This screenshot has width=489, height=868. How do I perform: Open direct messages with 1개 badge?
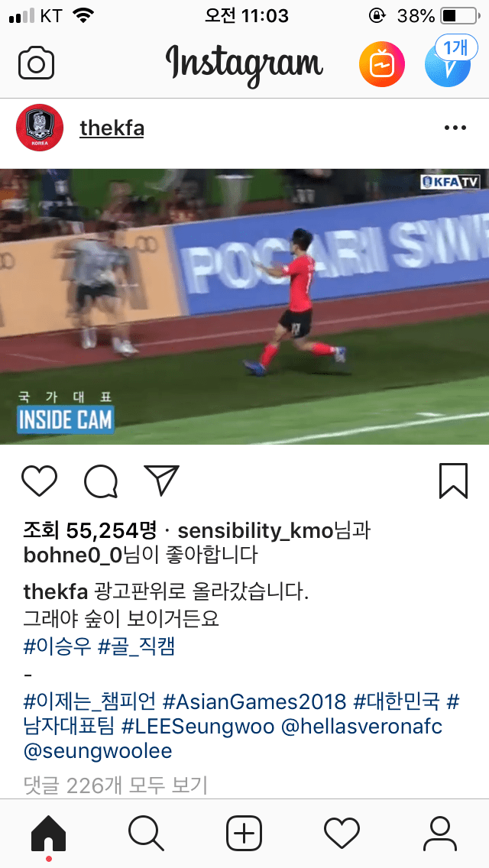coord(449,62)
